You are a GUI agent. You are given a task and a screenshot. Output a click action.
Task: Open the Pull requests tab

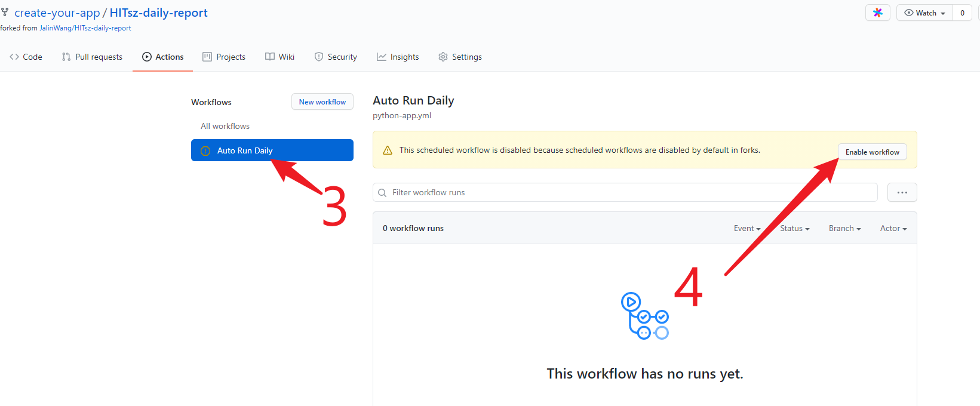92,57
